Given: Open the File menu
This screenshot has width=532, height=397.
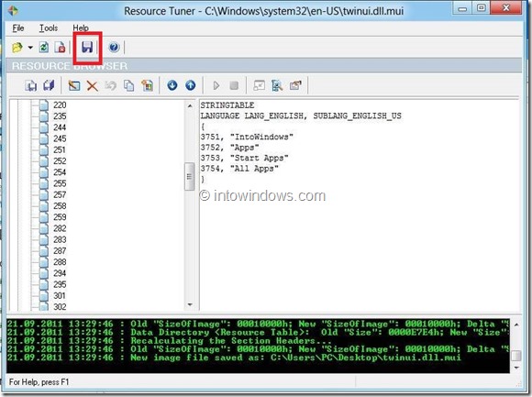Looking at the screenshot, I should point(18,28).
